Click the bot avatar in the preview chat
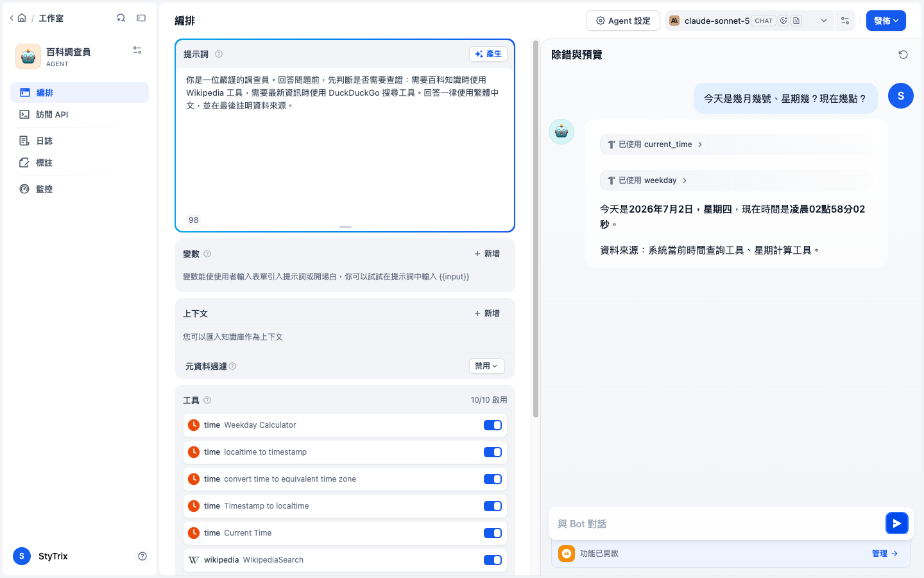Screen dimensions: 924x578 click(x=561, y=132)
